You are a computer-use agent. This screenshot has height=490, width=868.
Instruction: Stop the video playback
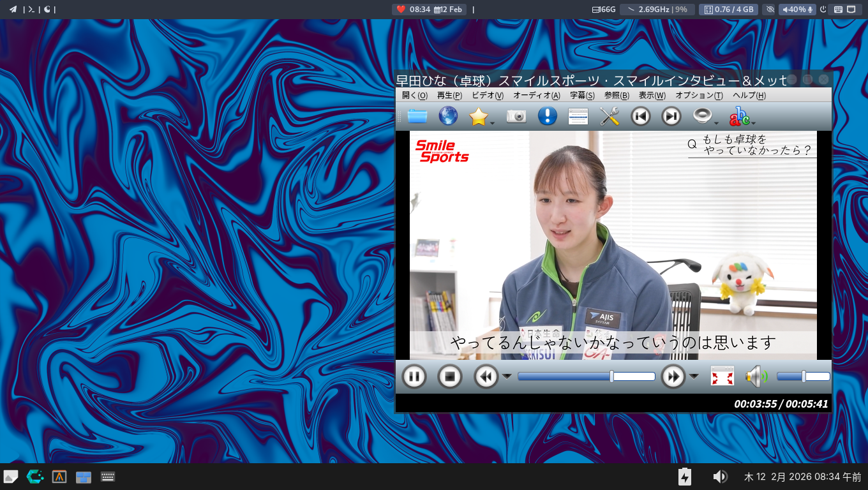pos(450,376)
